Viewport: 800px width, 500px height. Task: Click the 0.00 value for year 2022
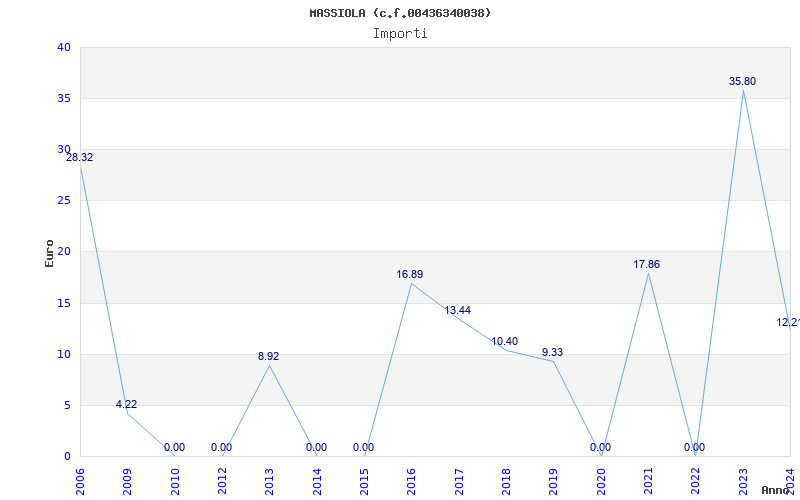click(694, 447)
